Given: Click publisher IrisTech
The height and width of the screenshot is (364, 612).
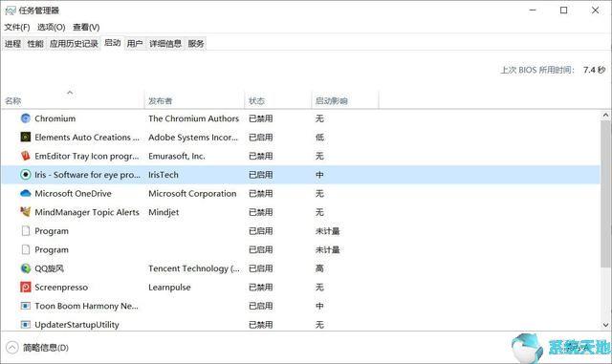Looking at the screenshot, I should (x=164, y=175).
